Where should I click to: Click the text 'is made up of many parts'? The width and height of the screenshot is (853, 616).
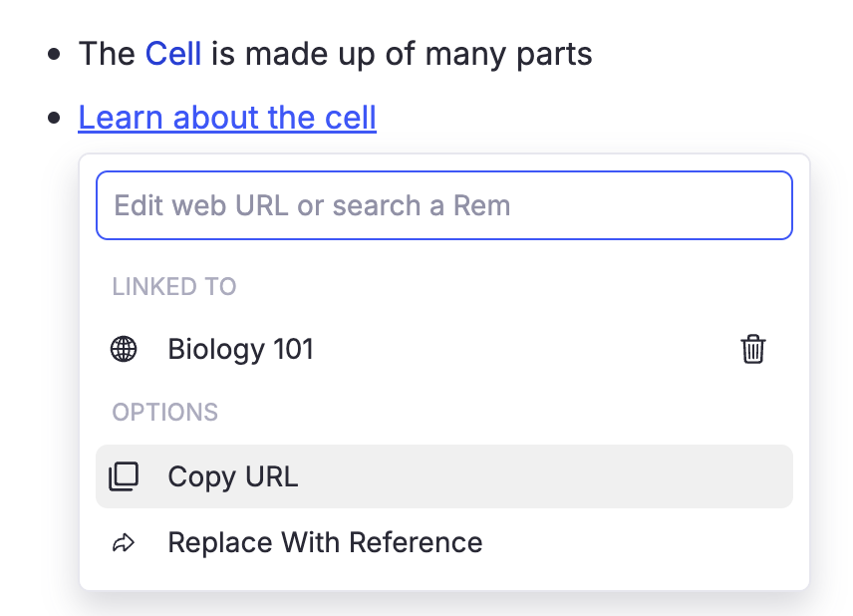401,53
